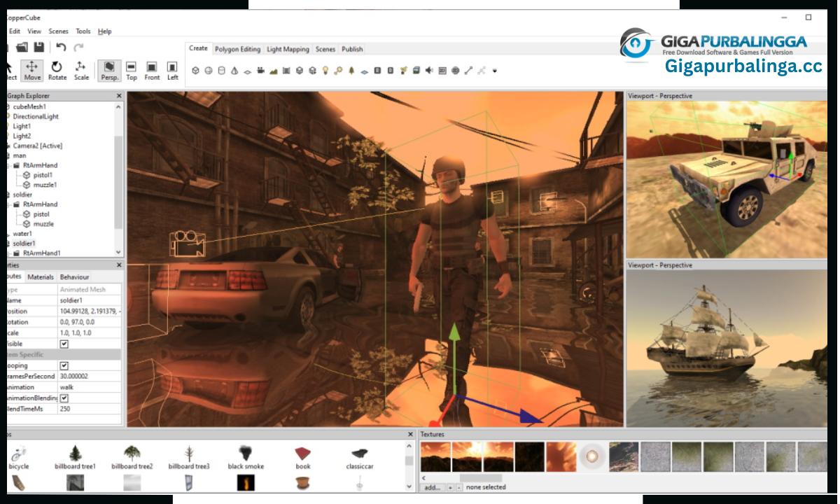Click the camera icon in main viewport
Viewport: 840px width, 504px height.
point(186,243)
